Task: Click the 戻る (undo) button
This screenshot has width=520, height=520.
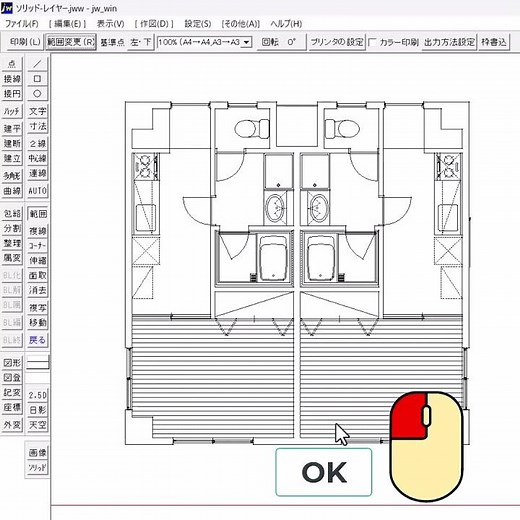Action: click(37, 340)
